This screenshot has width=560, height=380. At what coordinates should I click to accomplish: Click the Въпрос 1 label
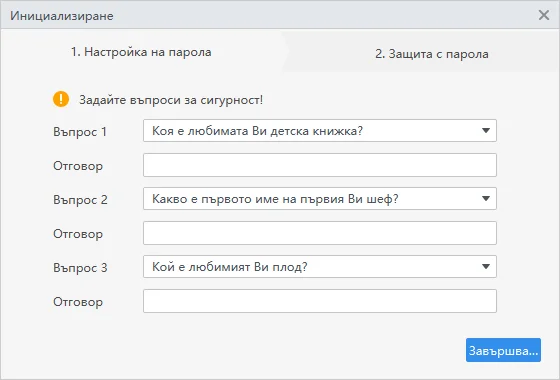tap(80, 132)
